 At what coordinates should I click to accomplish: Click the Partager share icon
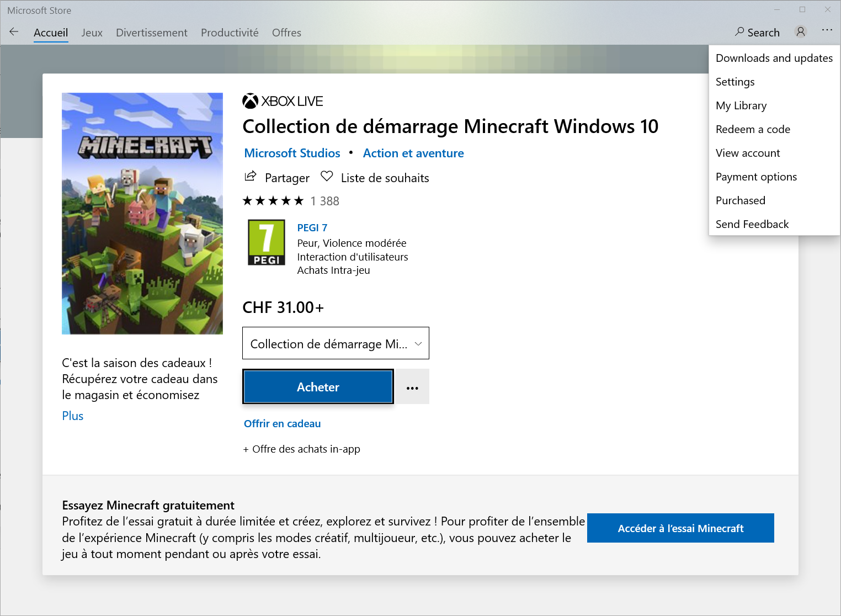(x=251, y=177)
